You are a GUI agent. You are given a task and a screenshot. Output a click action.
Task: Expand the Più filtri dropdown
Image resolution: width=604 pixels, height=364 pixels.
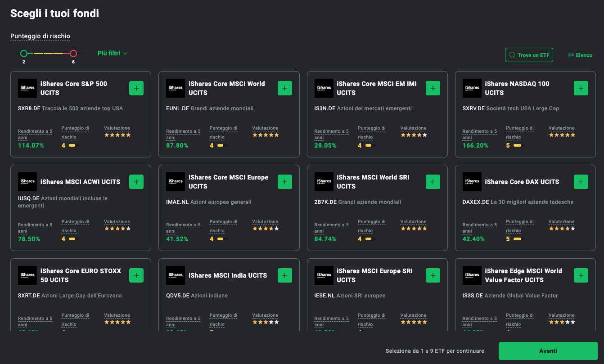point(112,53)
